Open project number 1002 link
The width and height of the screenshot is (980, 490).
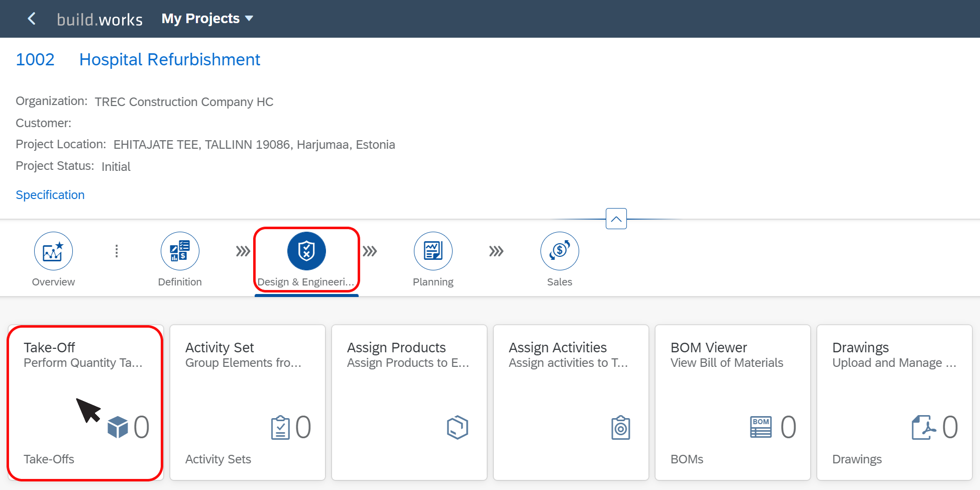point(35,59)
